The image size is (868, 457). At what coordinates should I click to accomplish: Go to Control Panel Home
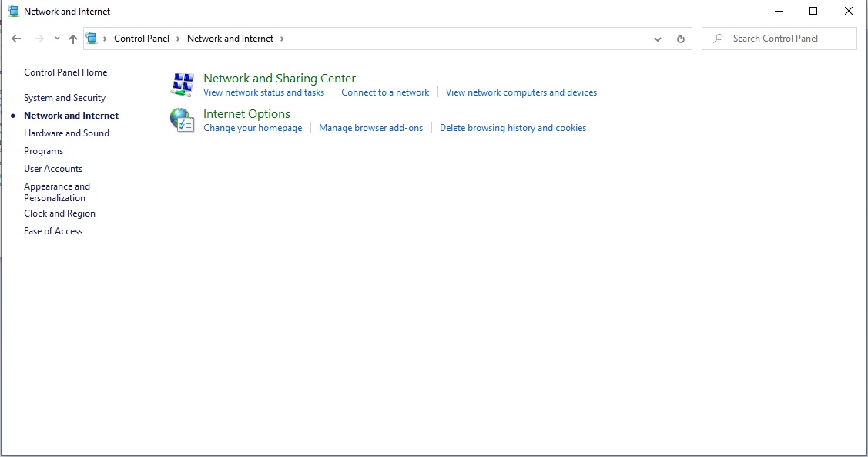pyautogui.click(x=65, y=72)
